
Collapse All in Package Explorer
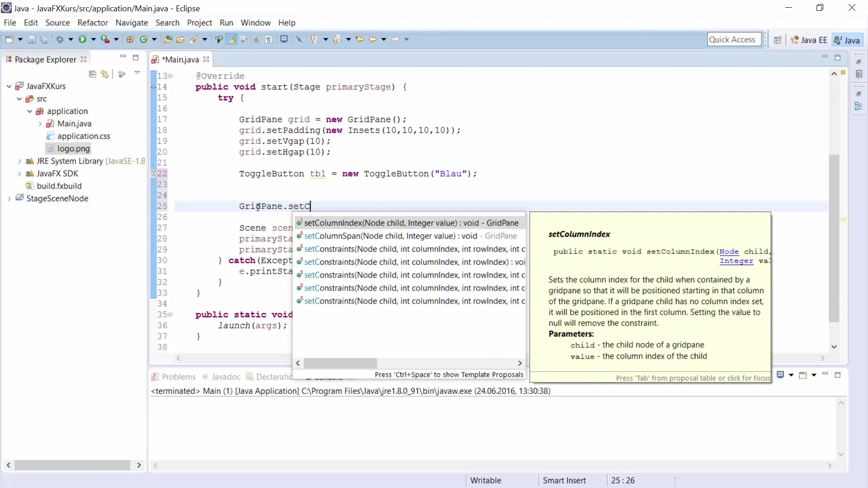(92, 74)
